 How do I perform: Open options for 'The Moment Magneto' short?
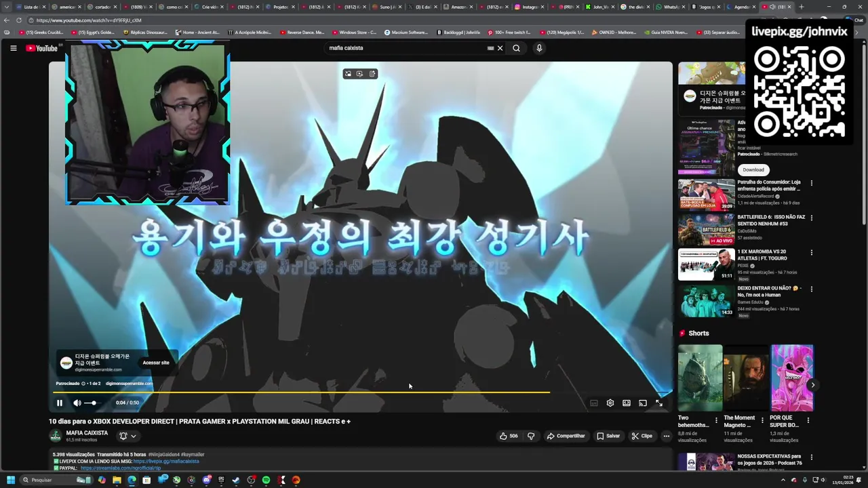(762, 420)
